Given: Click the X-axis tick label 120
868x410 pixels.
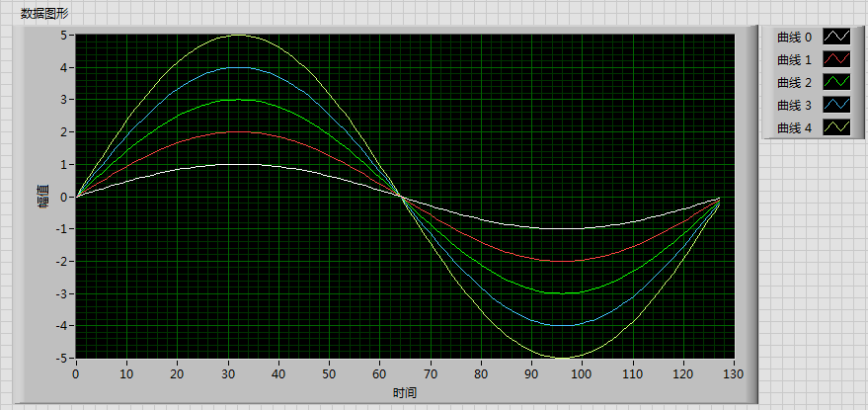Looking at the screenshot, I should [683, 372].
